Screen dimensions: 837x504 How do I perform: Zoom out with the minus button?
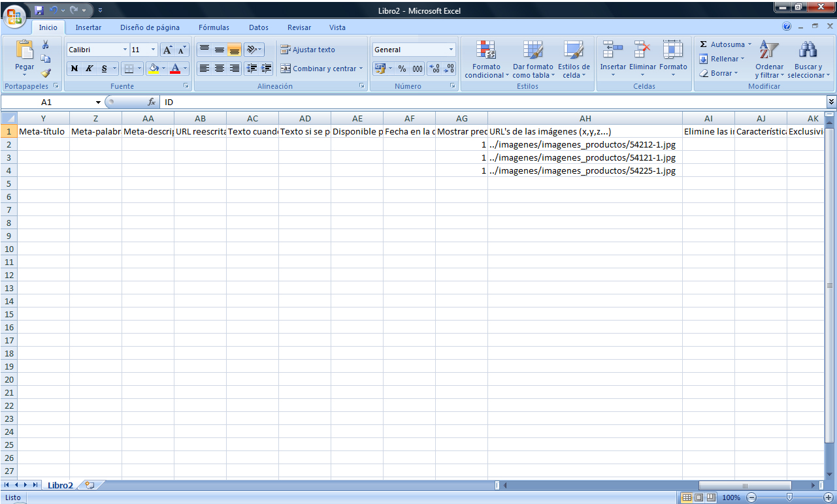click(751, 497)
